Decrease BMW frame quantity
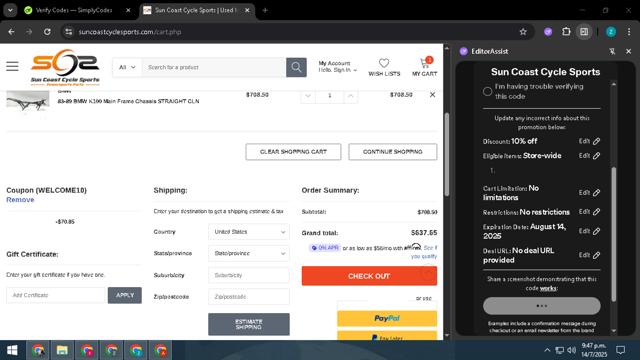This screenshot has height=360, width=640. click(308, 96)
